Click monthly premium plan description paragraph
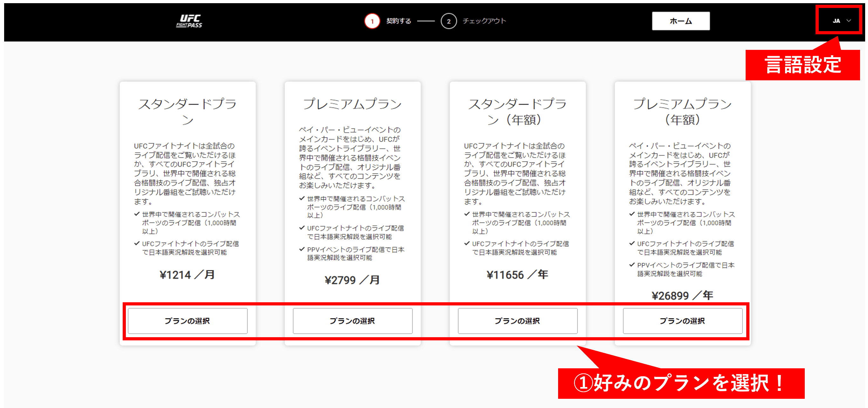 [x=350, y=157]
